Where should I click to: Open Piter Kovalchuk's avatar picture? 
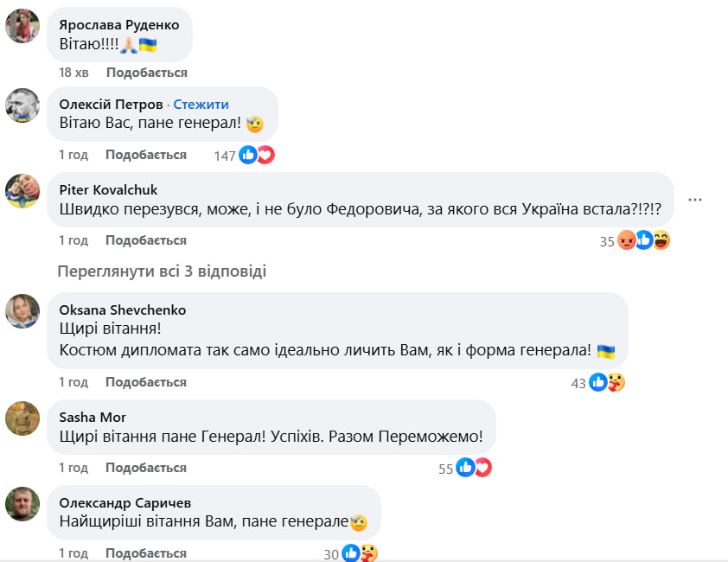[22, 190]
